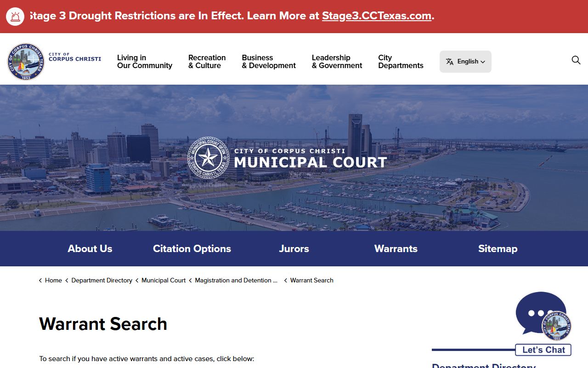
Task: Open the Leadership & Government menu
Action: (x=337, y=62)
